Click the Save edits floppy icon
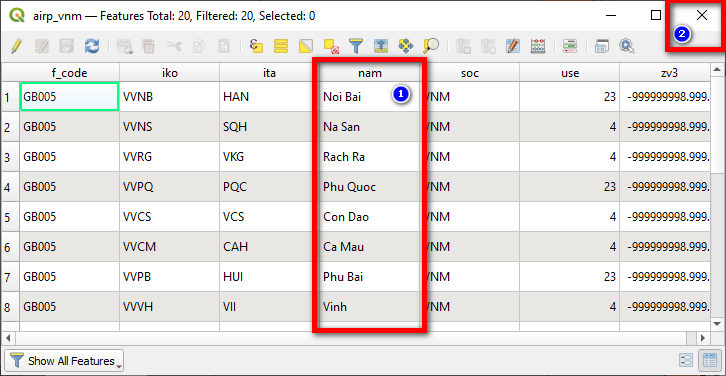This screenshot has height=376, width=726. pos(67,46)
